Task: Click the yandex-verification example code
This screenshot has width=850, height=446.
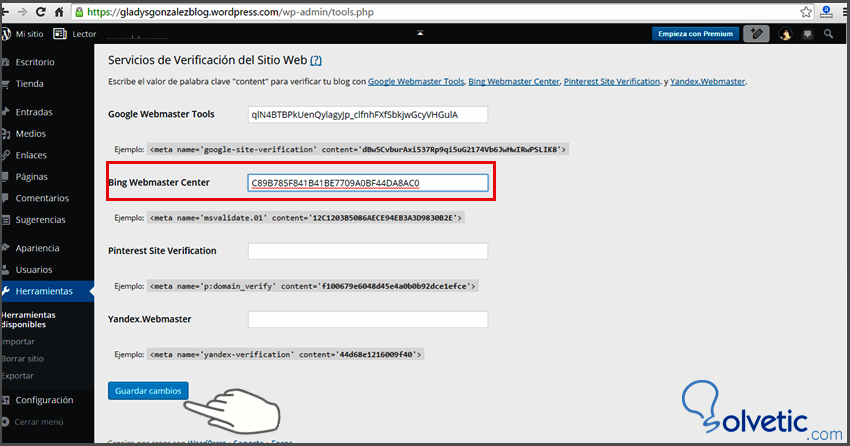Action: pos(285,354)
